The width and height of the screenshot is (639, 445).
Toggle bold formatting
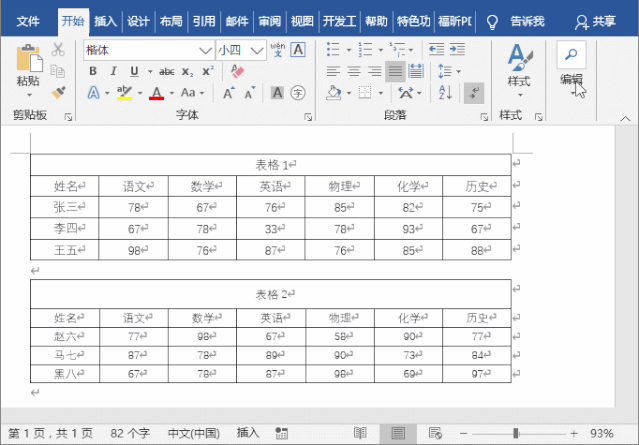[93, 71]
